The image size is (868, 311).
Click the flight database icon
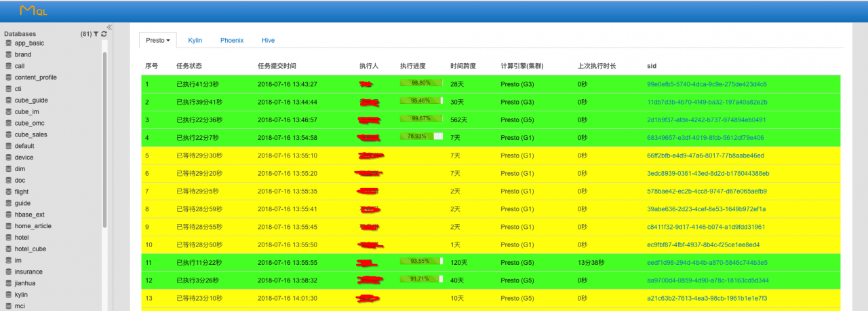tap(9, 192)
